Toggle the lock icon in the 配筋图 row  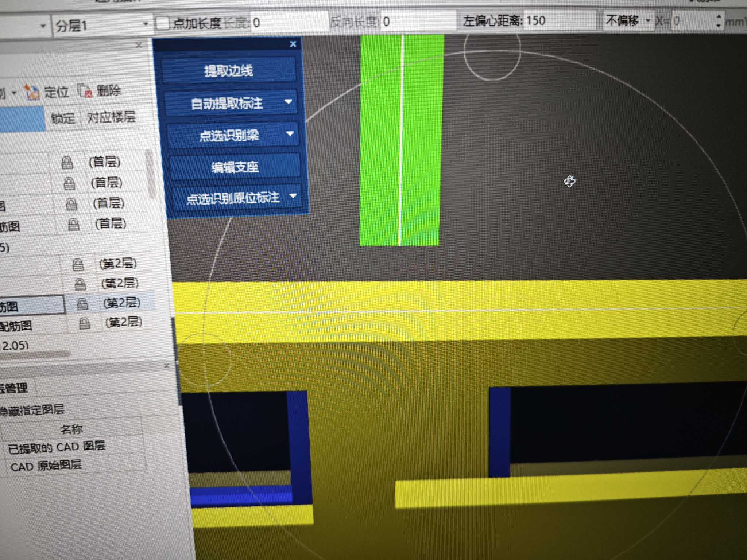(85, 323)
